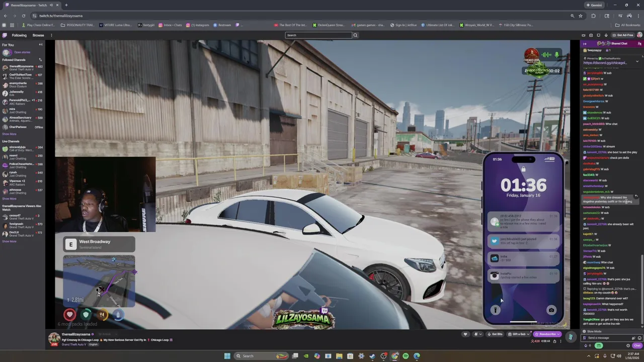Click the Get Ad-Free button

point(623,35)
